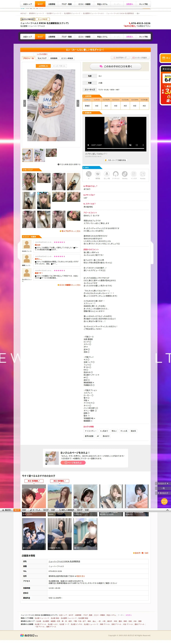Click the ぬきなび 東海 footer logo
This screenshot has height=644, width=171.
coord(29,635)
